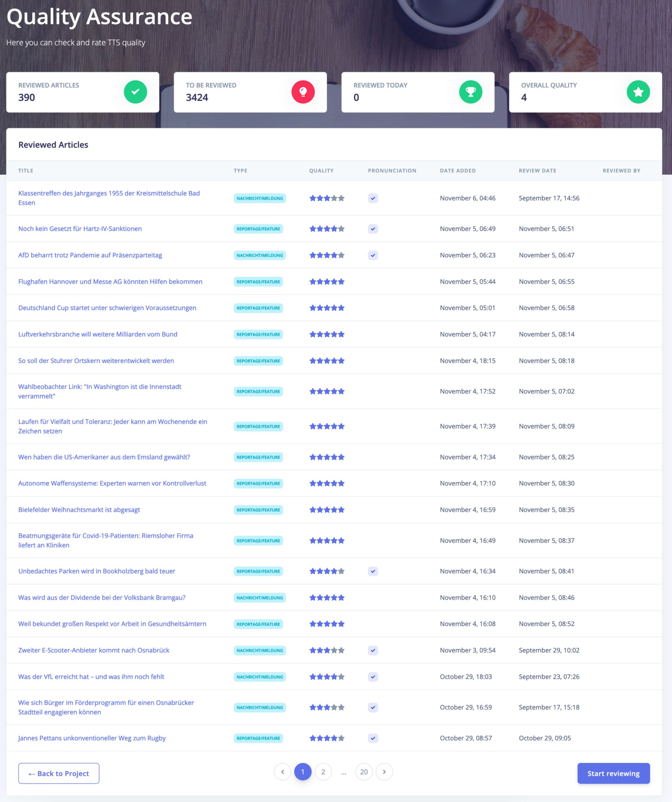672x802 pixels.
Task: Open article Wen haben die US-Amerikaner gewählt
Action: coord(104,457)
